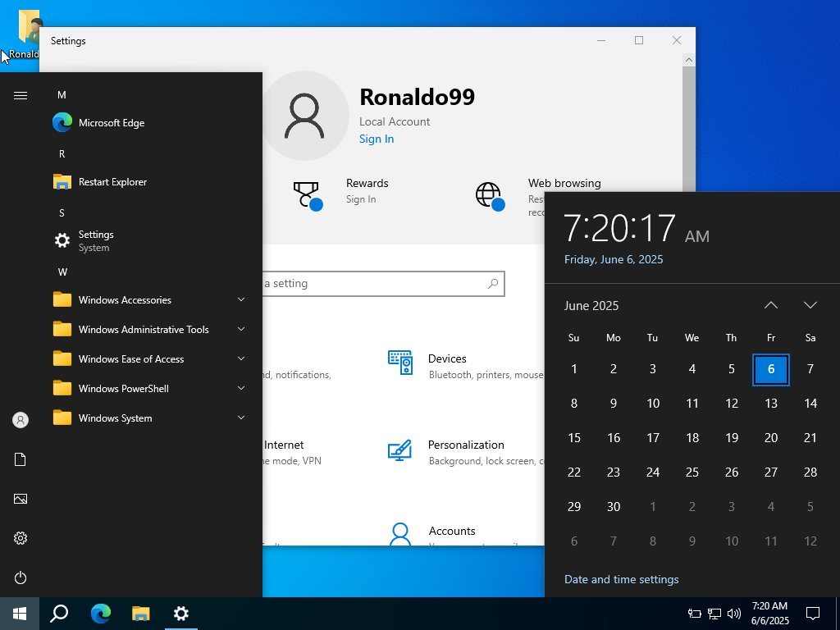Viewport: 840px width, 630px height.
Task: Open File Explorer from the taskbar
Action: [x=141, y=614]
